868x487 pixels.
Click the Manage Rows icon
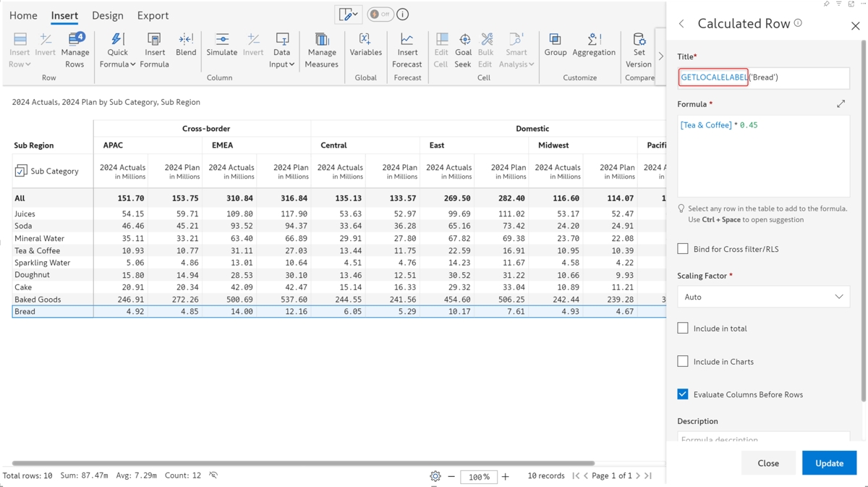pos(75,40)
